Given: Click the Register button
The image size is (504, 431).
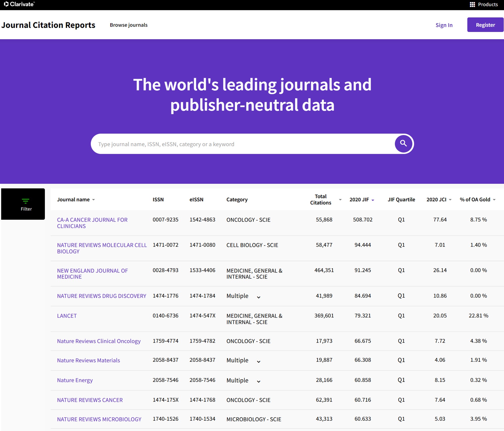Looking at the screenshot, I should pyautogui.click(x=485, y=25).
